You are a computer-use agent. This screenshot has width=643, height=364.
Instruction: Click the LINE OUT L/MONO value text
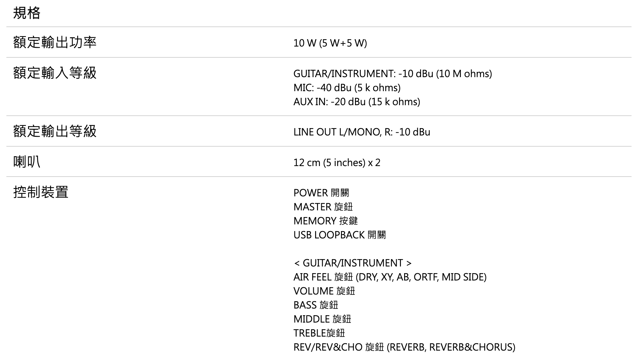pos(361,132)
